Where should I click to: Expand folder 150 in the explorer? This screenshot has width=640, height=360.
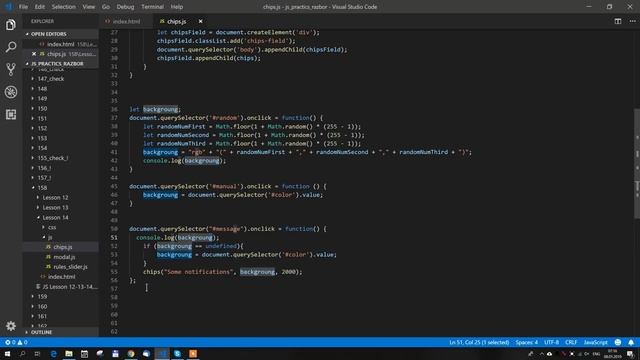click(x=42, y=108)
